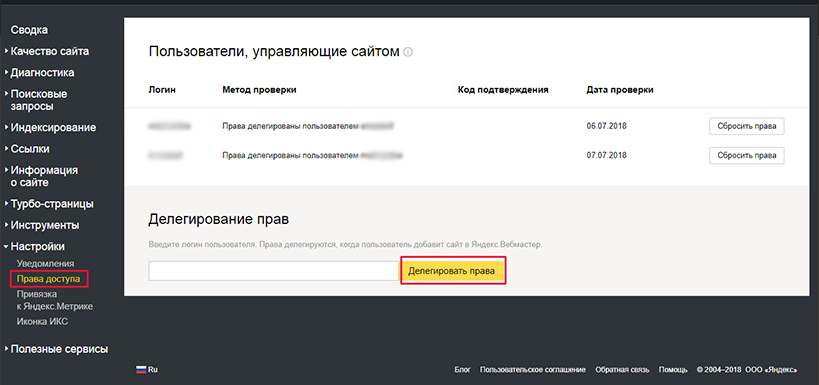Open Иконка ИКС settings page
Viewport: 819px width, 385px height.
click(x=42, y=322)
